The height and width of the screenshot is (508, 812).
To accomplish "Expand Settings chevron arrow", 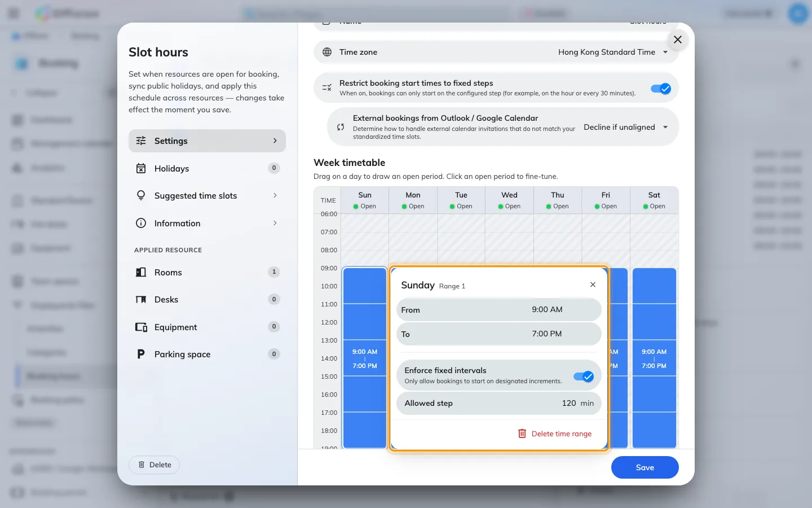I will point(275,141).
